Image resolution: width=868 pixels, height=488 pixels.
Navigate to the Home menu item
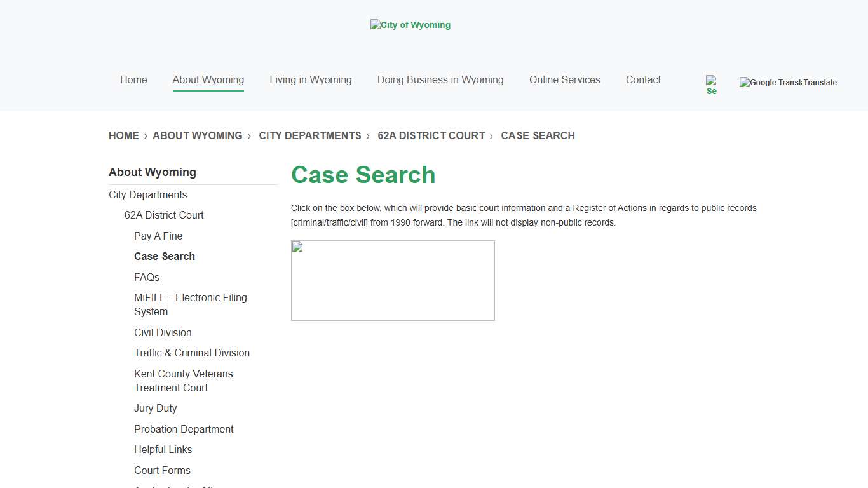(133, 79)
